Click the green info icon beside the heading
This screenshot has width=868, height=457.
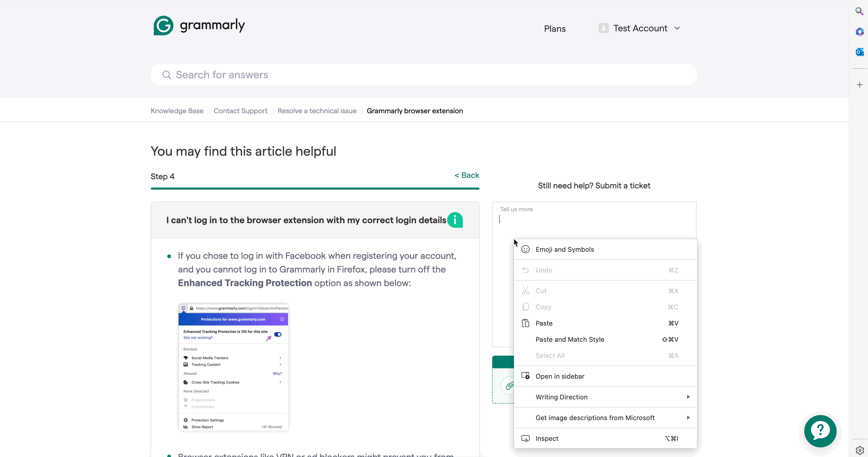[x=455, y=220]
